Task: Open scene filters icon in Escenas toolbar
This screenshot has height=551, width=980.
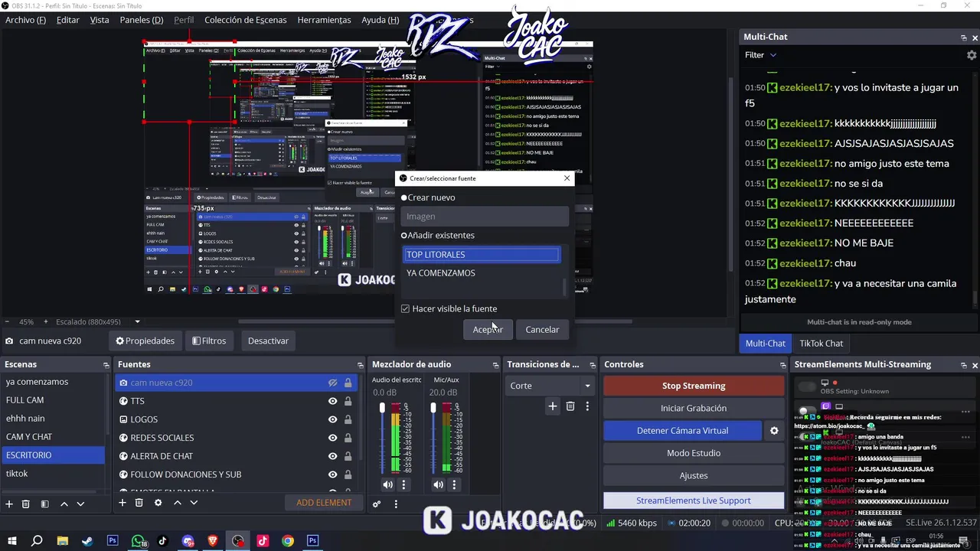Action: tap(44, 504)
